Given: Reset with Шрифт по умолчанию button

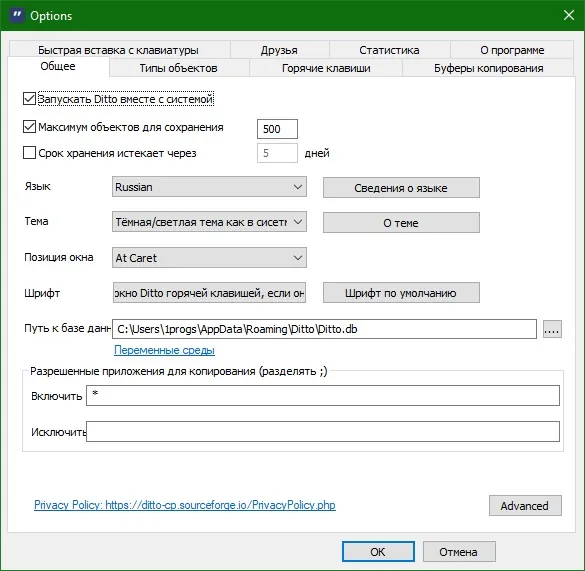Looking at the screenshot, I should [401, 293].
